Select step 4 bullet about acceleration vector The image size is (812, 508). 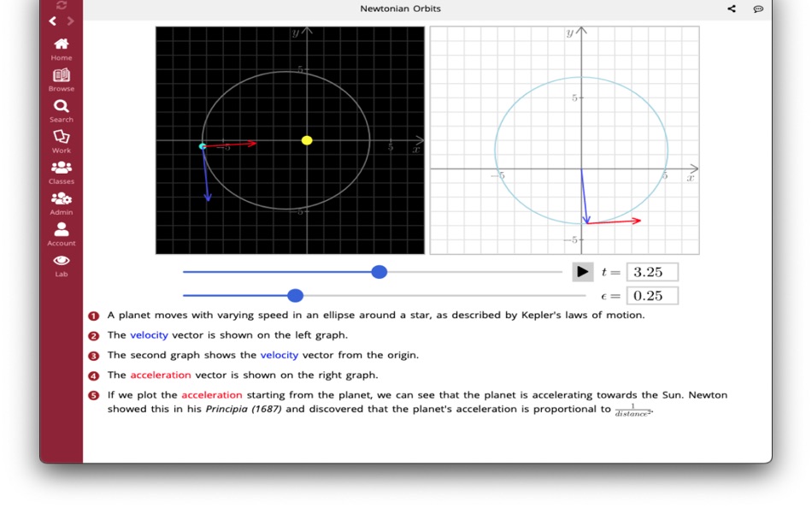[x=94, y=375]
